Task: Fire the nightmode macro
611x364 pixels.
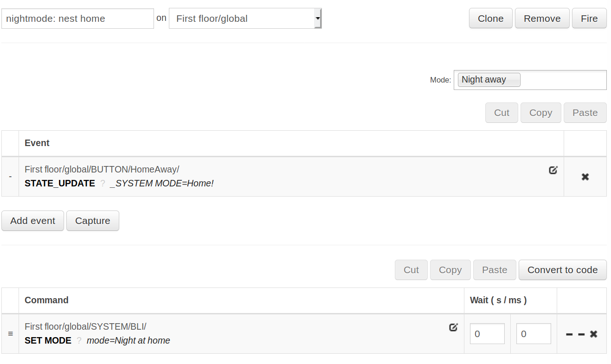Action: [589, 19]
